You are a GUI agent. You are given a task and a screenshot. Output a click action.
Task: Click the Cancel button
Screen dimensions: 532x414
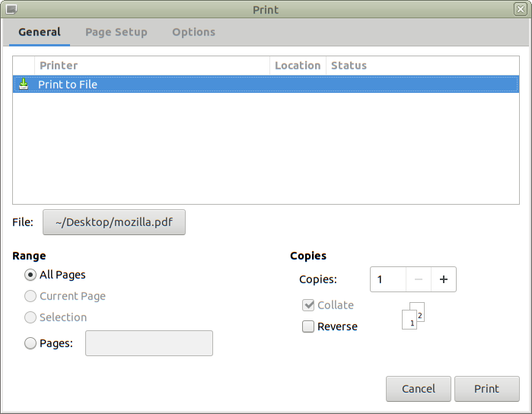[x=419, y=389]
